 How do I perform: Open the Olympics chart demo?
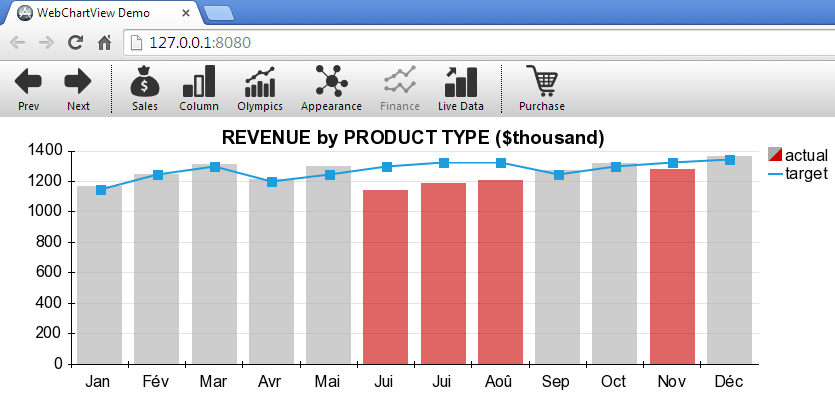point(260,82)
